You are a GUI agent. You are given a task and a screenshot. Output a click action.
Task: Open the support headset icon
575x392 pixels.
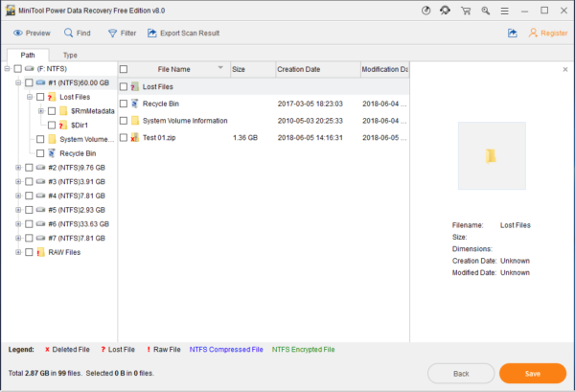point(446,11)
